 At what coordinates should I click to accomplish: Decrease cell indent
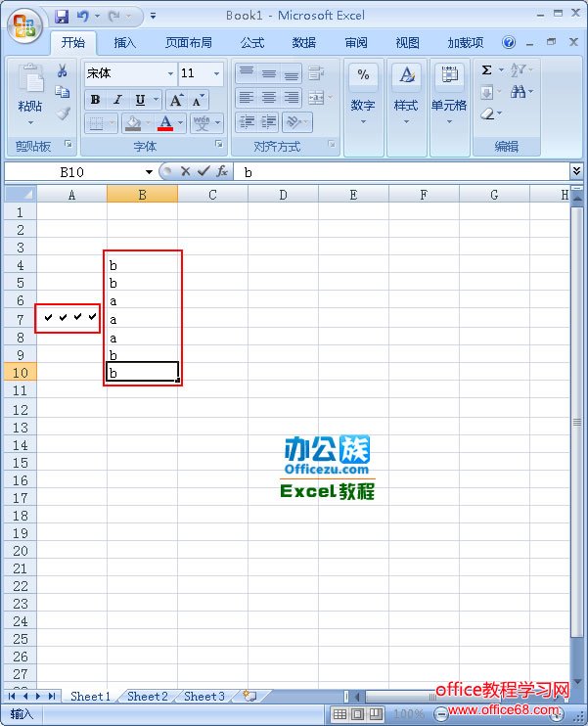pyautogui.click(x=247, y=122)
